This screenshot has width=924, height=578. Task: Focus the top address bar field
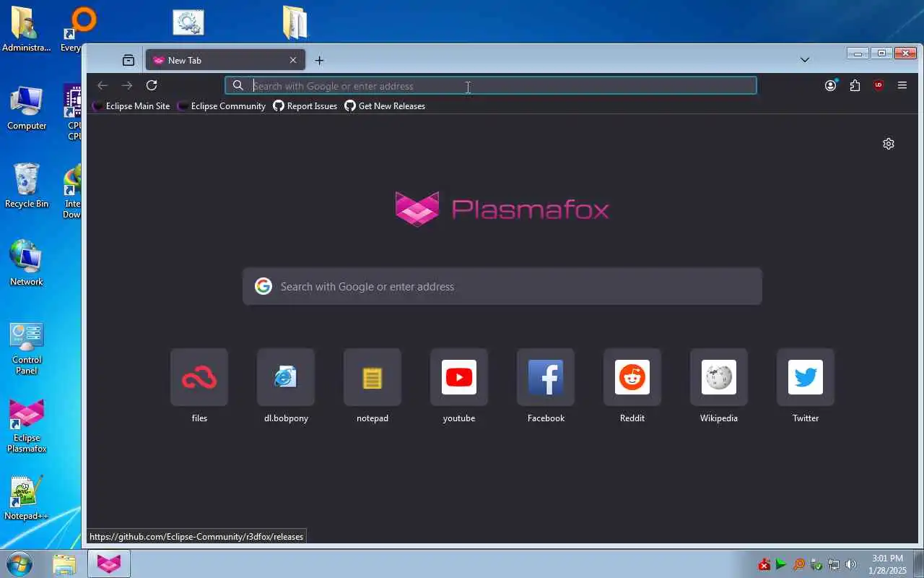coord(491,85)
